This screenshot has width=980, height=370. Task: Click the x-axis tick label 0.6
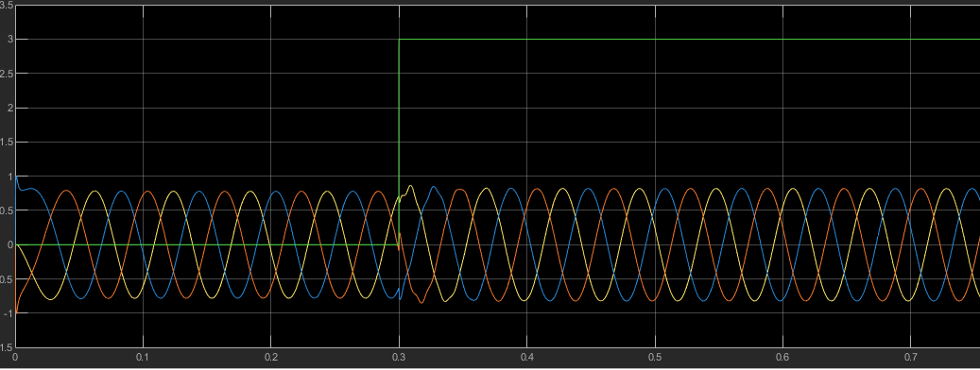[x=782, y=358]
